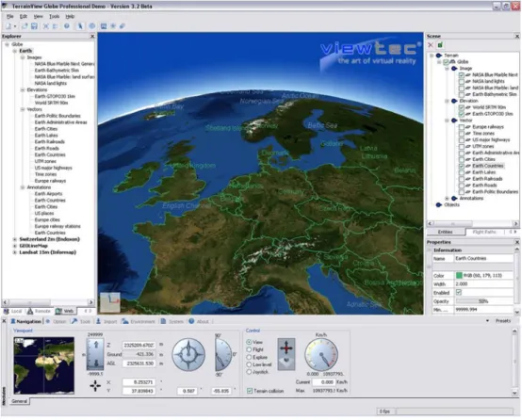The image size is (522, 420).
Task: Uncheck the Earth Countries layer in Scene
Action: [462, 166]
